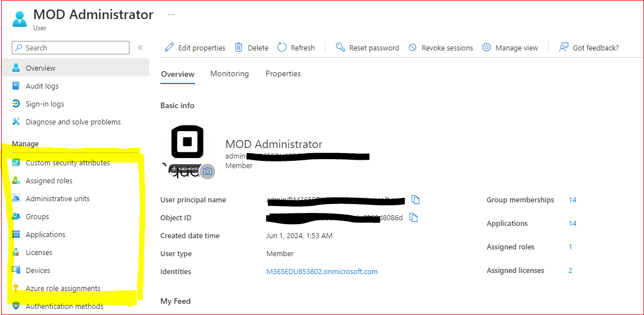This screenshot has height=315, width=644.
Task: Copy the Object ID value
Action: point(414,217)
